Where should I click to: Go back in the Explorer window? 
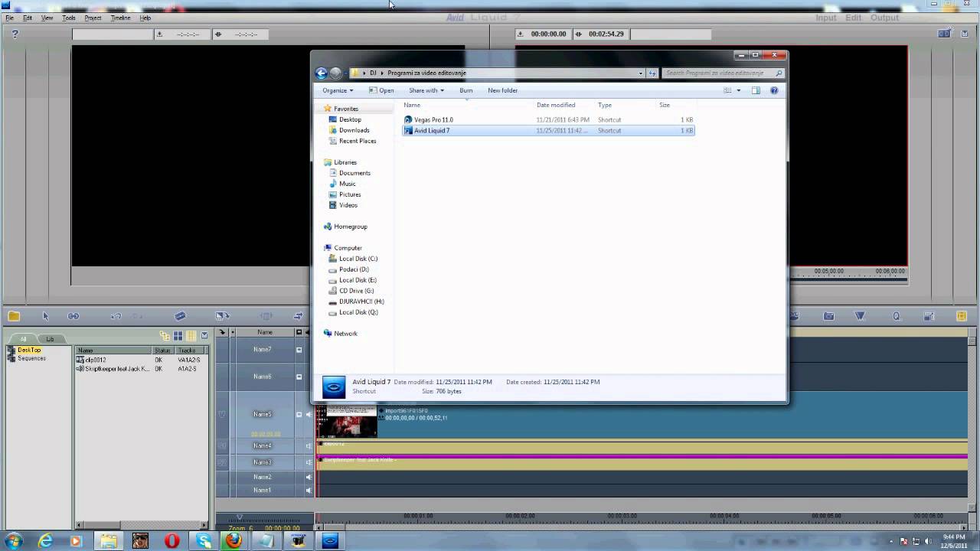point(322,73)
